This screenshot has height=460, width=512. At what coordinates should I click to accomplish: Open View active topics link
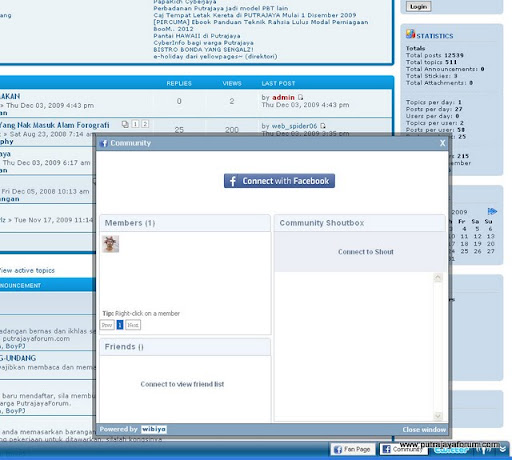(27, 270)
